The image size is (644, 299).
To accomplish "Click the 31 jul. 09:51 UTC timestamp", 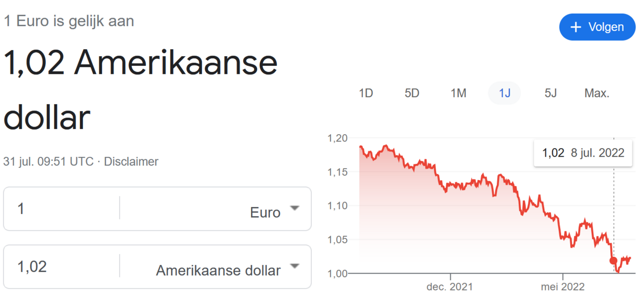I will click(x=48, y=162).
